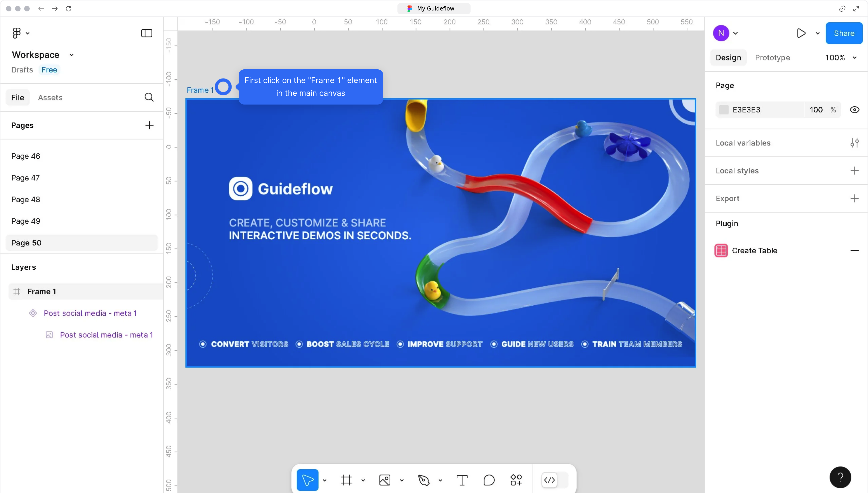Select the Text tool

coord(462,480)
